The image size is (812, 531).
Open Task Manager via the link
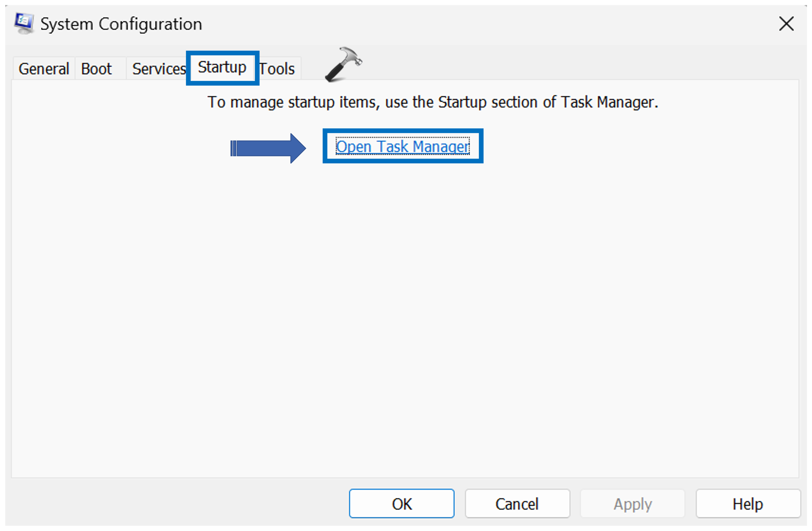[x=403, y=147]
